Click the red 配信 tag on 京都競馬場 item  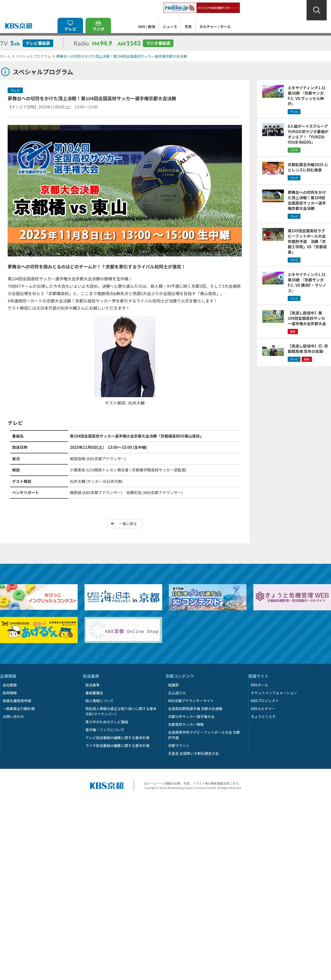tap(307, 359)
